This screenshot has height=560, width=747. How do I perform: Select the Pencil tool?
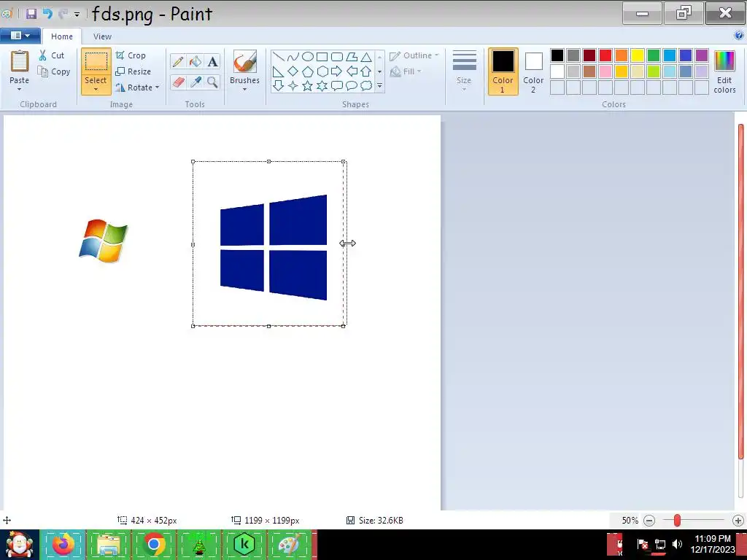pos(178,61)
